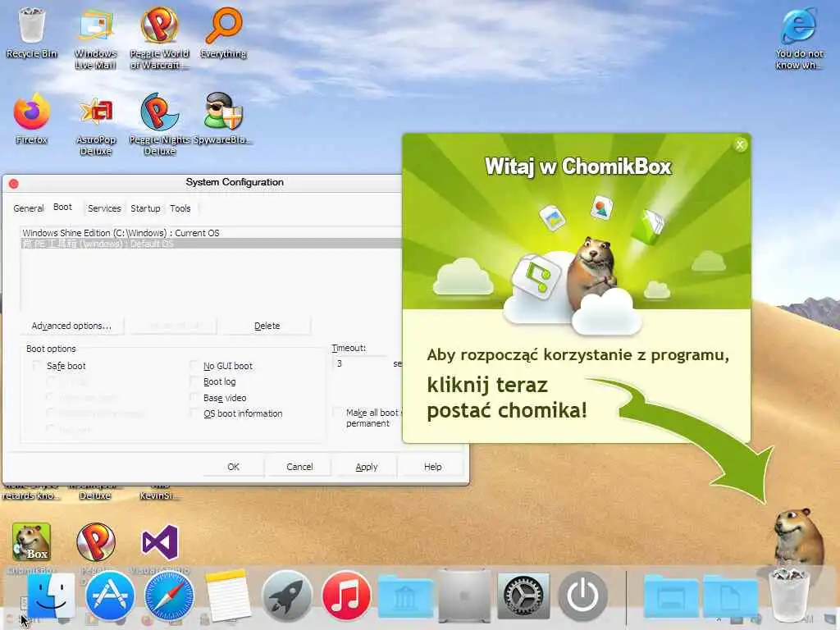Screen dimensions: 840x630
Task: Switch to the Startup tab
Action: tap(145, 208)
